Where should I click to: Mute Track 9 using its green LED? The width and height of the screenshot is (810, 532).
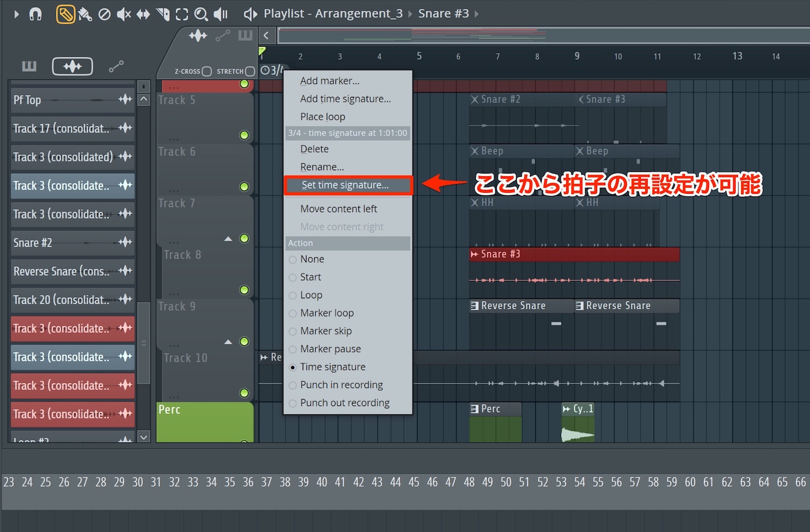click(x=244, y=342)
